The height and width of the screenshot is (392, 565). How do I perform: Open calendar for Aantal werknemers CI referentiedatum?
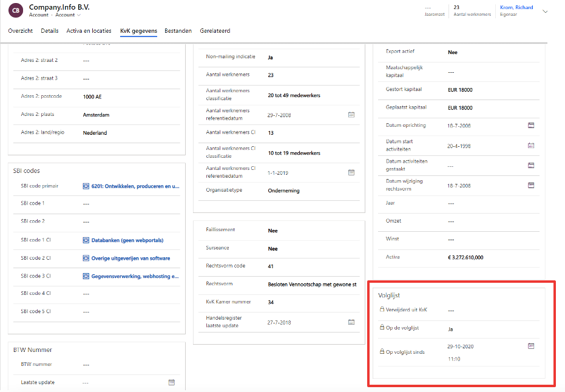point(351,172)
